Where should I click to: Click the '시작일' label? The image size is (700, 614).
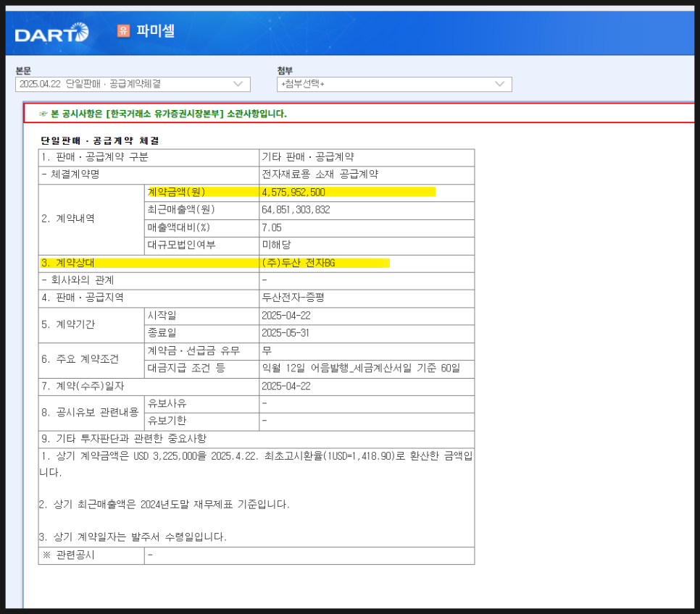pos(162,316)
